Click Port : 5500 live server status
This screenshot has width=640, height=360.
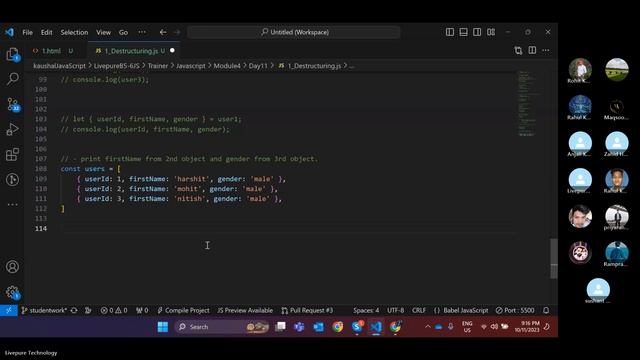515,311
